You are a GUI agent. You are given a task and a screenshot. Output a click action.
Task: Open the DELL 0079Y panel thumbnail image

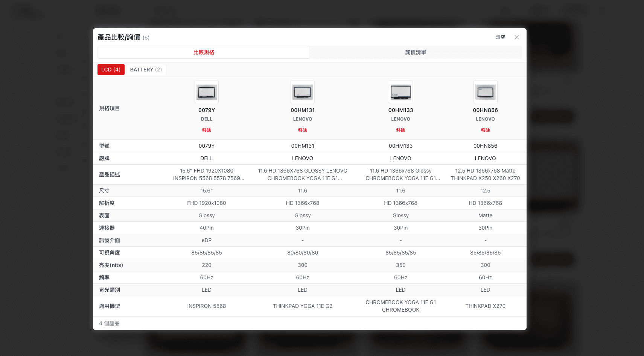[206, 92]
